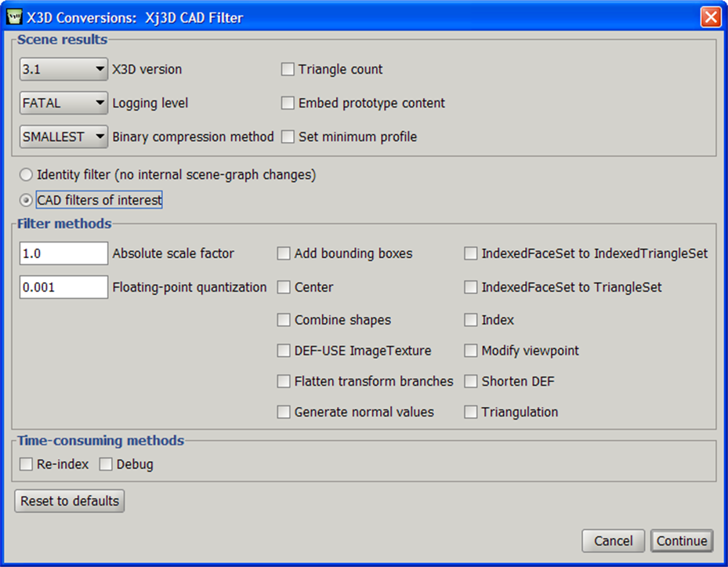The image size is (728, 567).
Task: Check Embed prototype content
Action: (288, 103)
